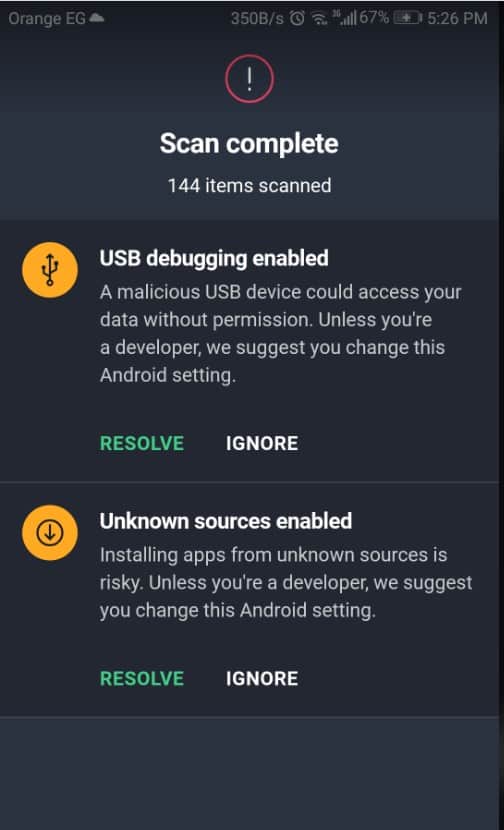Select the Unknown sources enabled title
Viewport: 504px width, 830px height.
(226, 521)
